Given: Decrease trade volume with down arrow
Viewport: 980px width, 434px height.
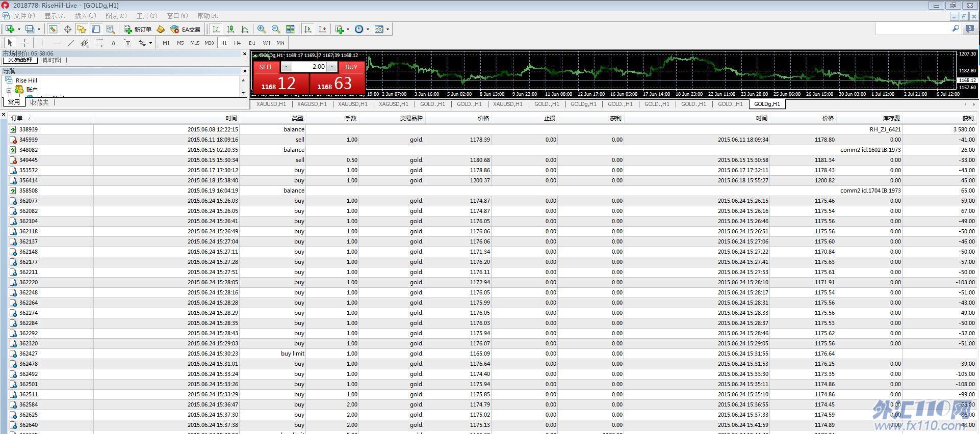Looking at the screenshot, I should 286,67.
